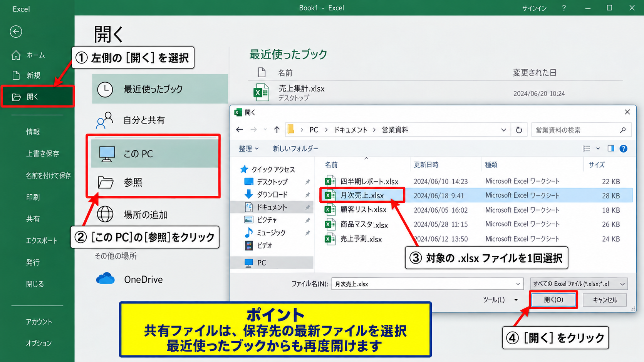The image size is (644, 362).
Task: Select デスクトップ in the navigation tree
Action: (272, 182)
